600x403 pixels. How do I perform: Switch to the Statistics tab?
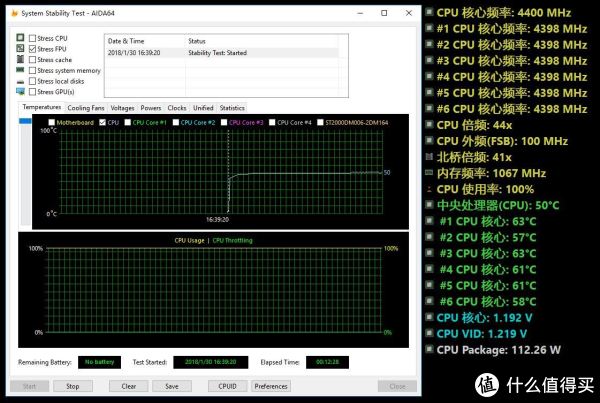coord(232,108)
